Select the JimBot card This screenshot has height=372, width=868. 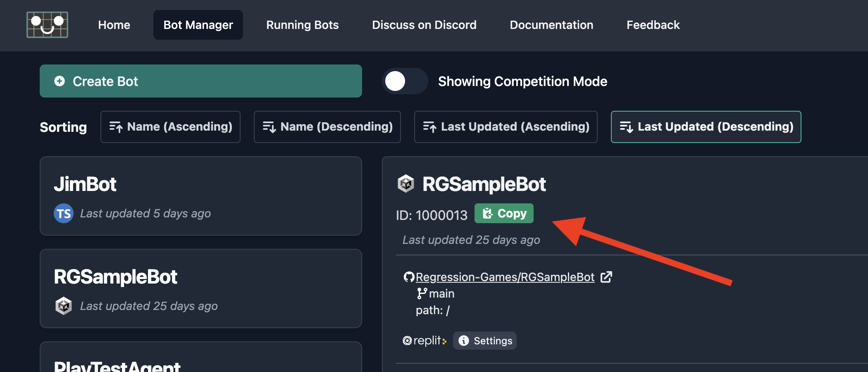pyautogui.click(x=201, y=196)
